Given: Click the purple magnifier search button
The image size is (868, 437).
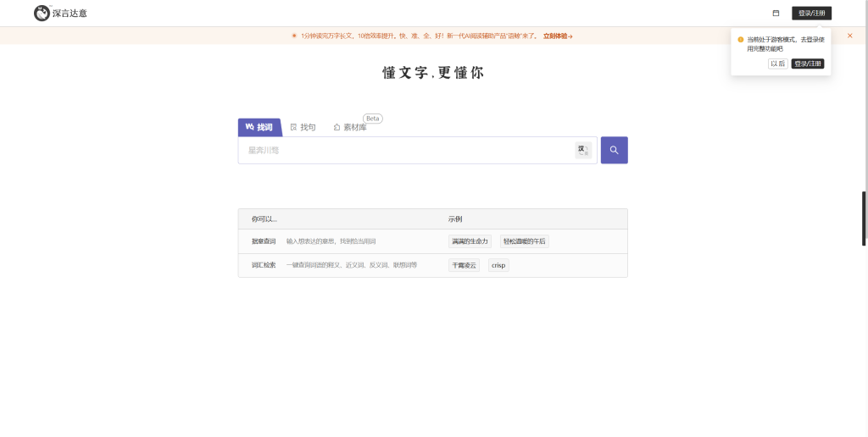Looking at the screenshot, I should pyautogui.click(x=614, y=150).
